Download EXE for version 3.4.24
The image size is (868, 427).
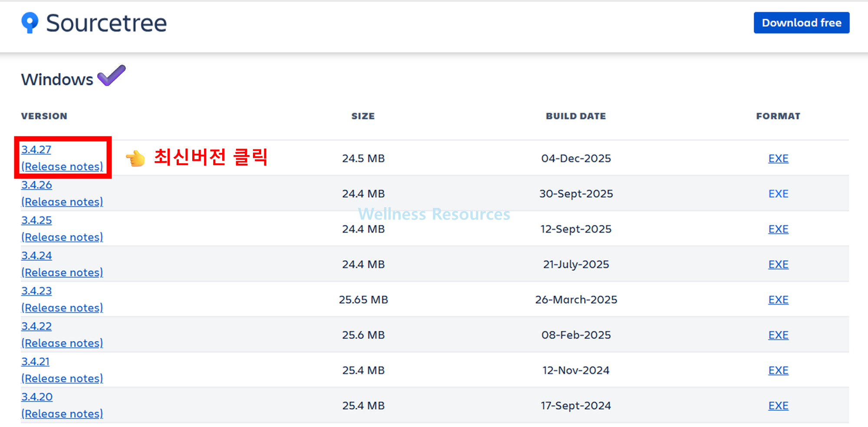(778, 265)
